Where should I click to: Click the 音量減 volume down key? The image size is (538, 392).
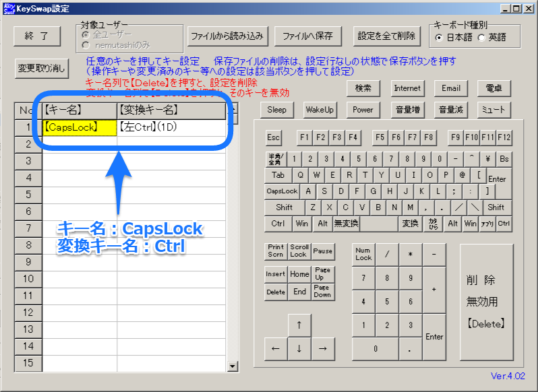pyautogui.click(x=451, y=110)
